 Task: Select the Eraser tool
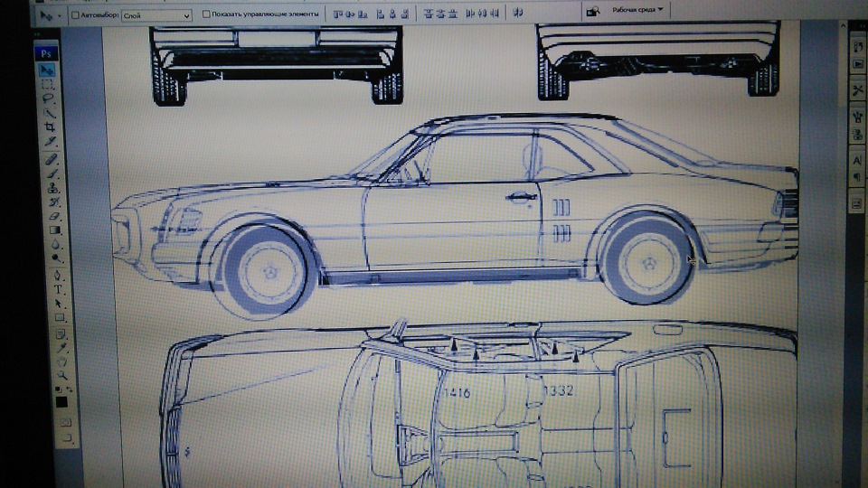(x=54, y=216)
